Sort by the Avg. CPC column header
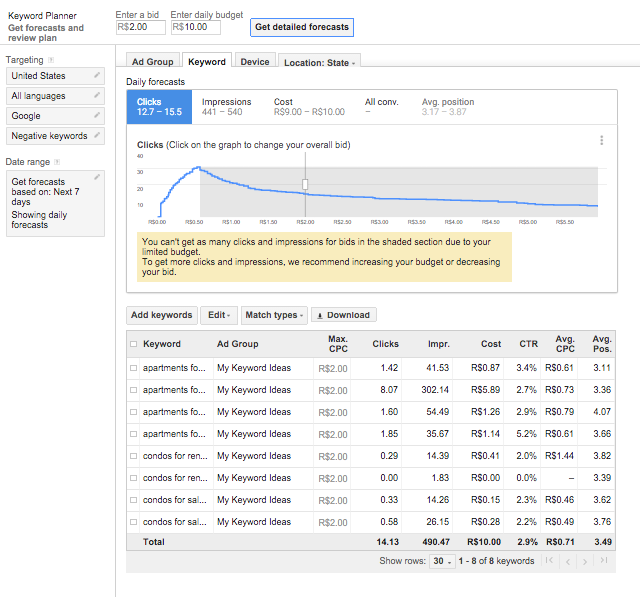640x597 pixels. tap(565, 344)
